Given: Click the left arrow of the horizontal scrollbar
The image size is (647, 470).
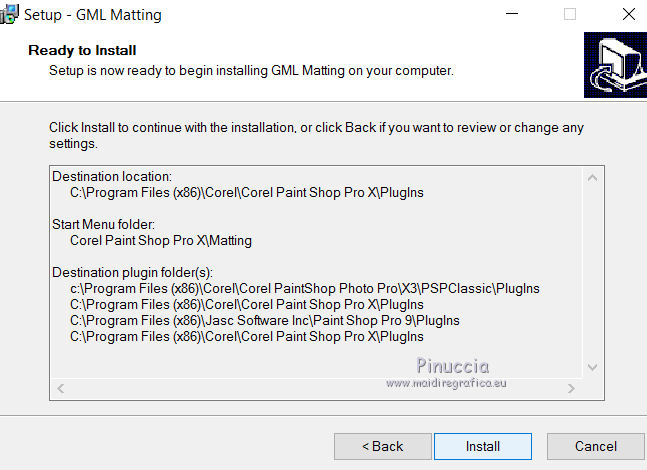Looking at the screenshot, I should (60, 387).
